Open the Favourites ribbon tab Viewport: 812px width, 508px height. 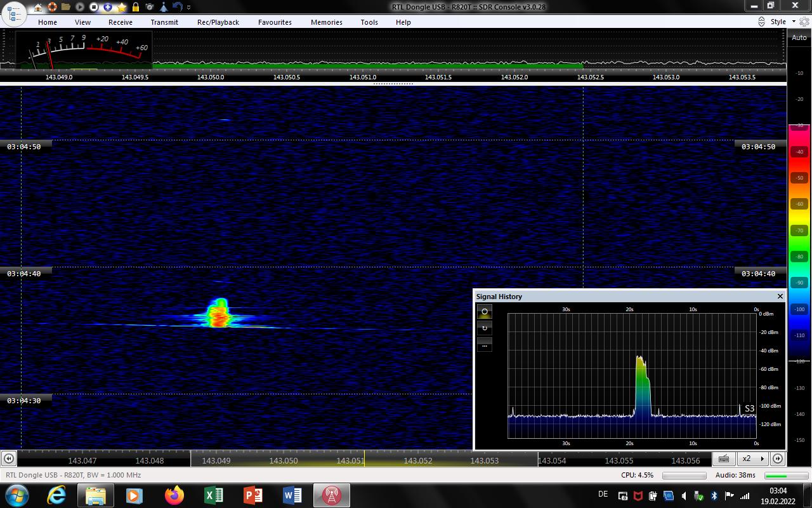[x=275, y=22]
